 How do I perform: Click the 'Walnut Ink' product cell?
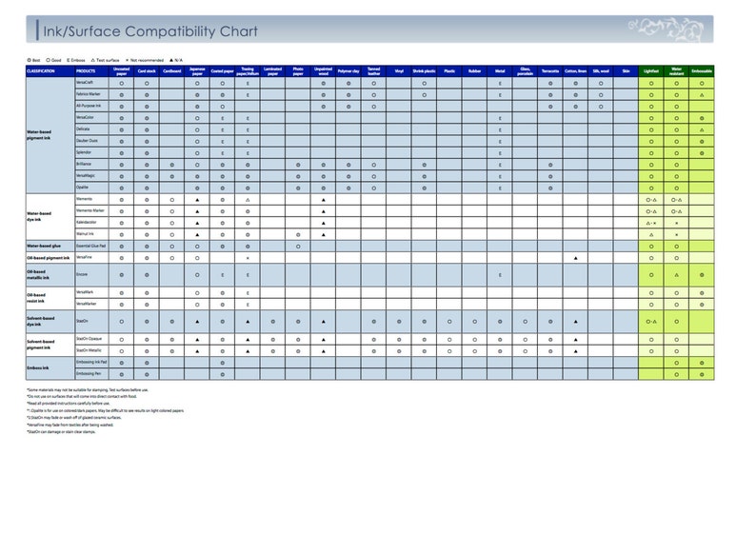[91, 234]
